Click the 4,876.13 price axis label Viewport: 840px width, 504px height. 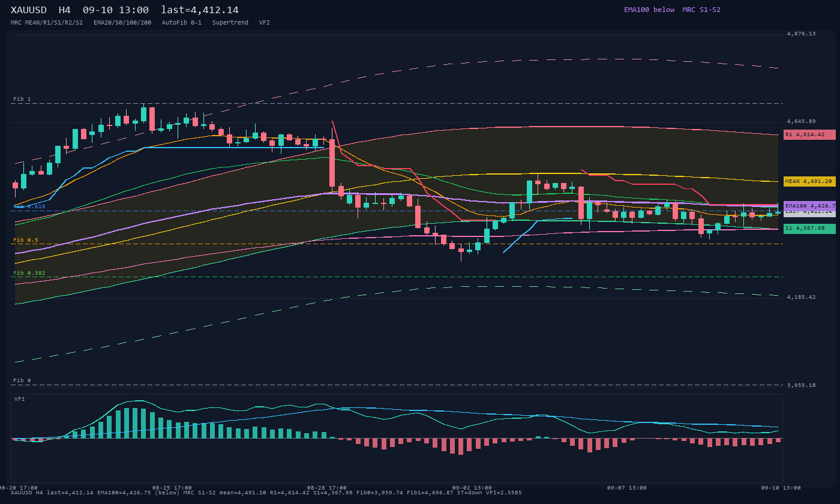(801, 34)
